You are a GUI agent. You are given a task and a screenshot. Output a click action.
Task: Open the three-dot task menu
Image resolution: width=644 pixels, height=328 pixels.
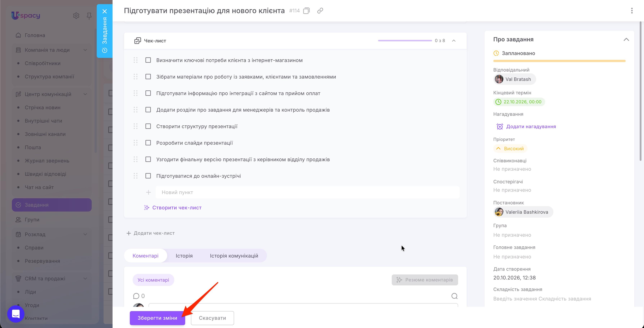point(632,11)
